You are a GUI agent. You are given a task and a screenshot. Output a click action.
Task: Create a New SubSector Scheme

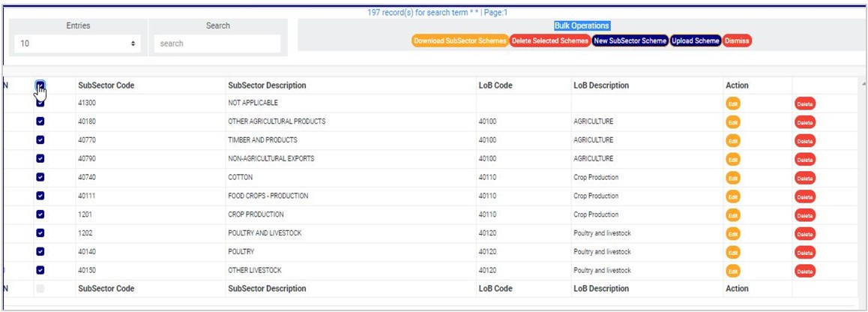(630, 40)
